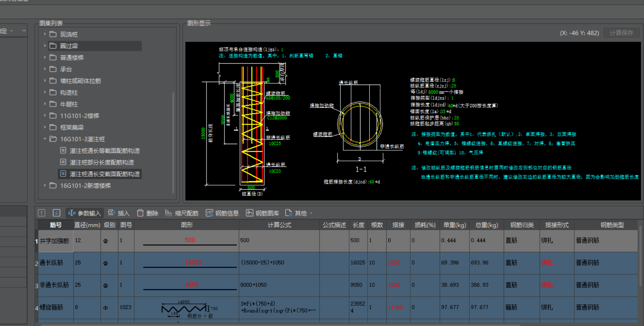Open 钢筋图库 rebar library

(263, 213)
